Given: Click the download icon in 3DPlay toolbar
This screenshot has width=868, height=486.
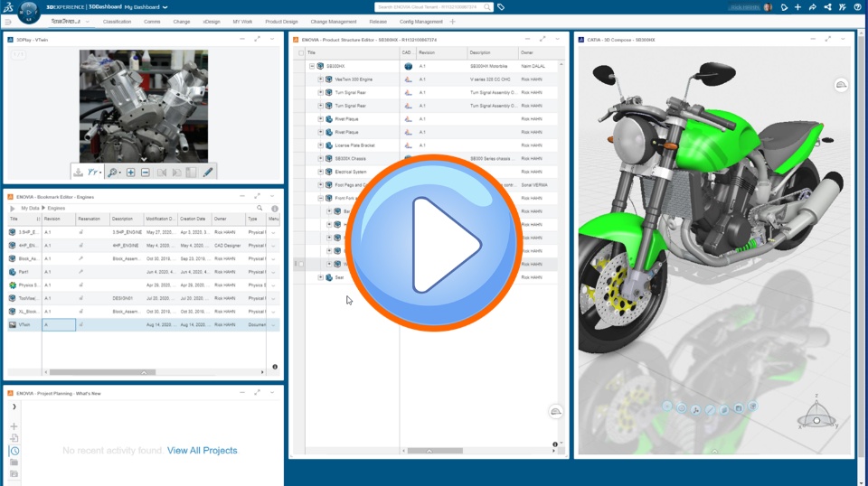Looking at the screenshot, I should click(78, 173).
